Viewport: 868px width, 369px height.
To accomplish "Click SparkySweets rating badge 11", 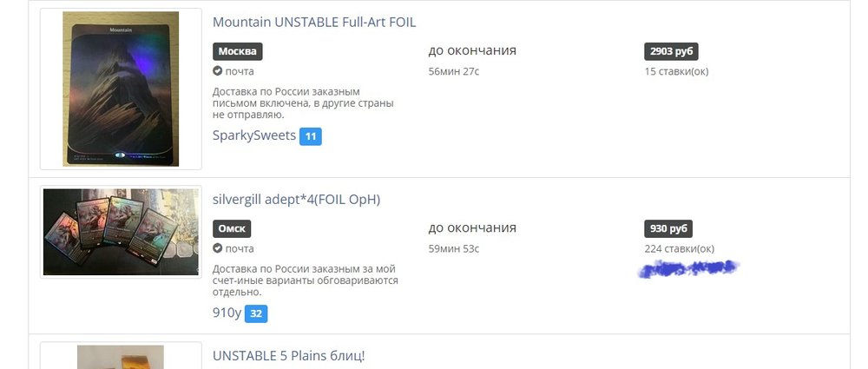I will (311, 136).
